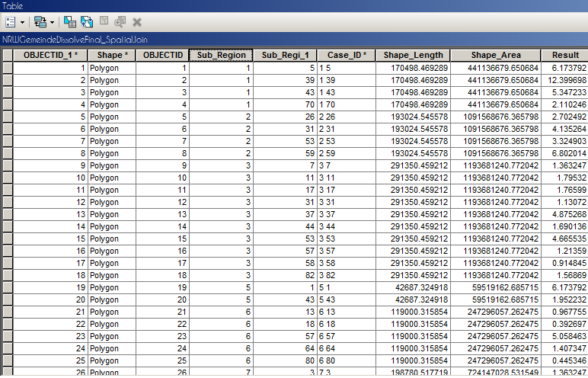Select the row selector for row 25
The width and height of the screenshot is (588, 378).
click(8, 360)
